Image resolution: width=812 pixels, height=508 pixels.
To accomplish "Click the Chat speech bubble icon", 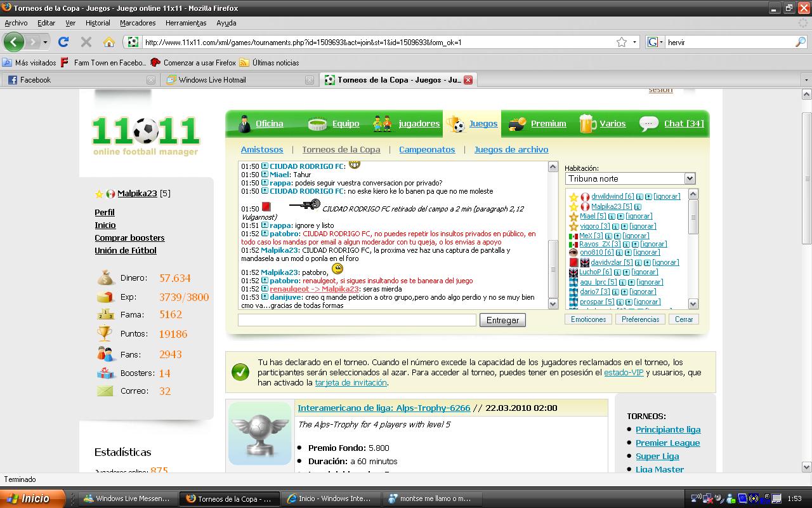I will click(x=648, y=124).
